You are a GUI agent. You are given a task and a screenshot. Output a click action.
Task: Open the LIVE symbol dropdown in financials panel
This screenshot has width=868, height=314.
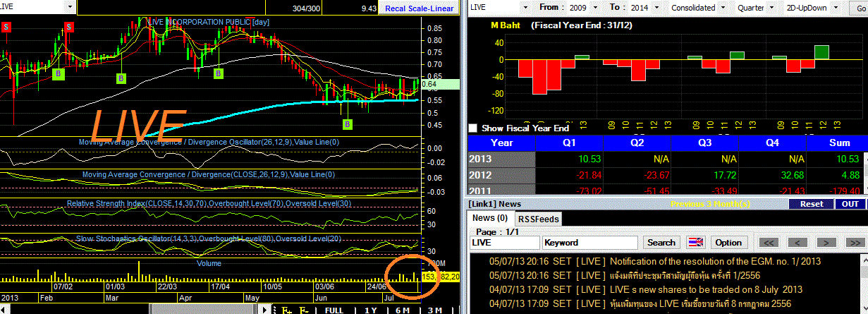pyautogui.click(x=525, y=6)
